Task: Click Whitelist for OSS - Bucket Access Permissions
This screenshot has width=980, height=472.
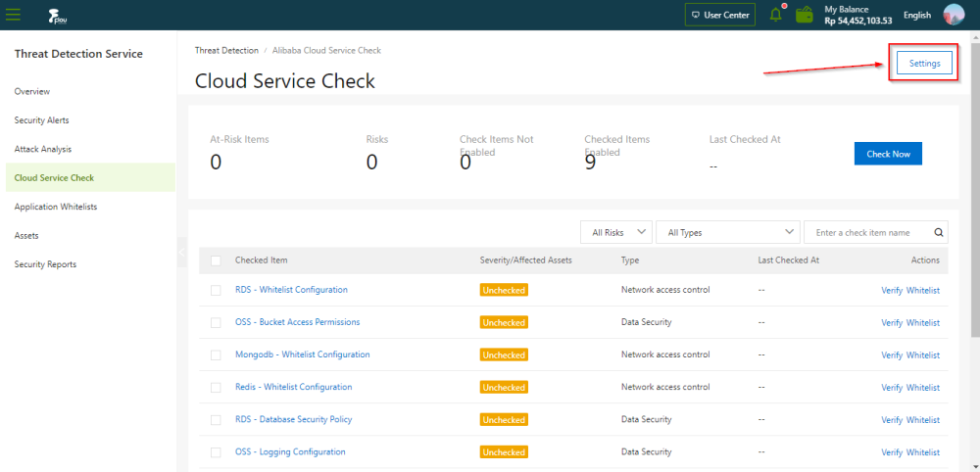Action: (x=922, y=323)
